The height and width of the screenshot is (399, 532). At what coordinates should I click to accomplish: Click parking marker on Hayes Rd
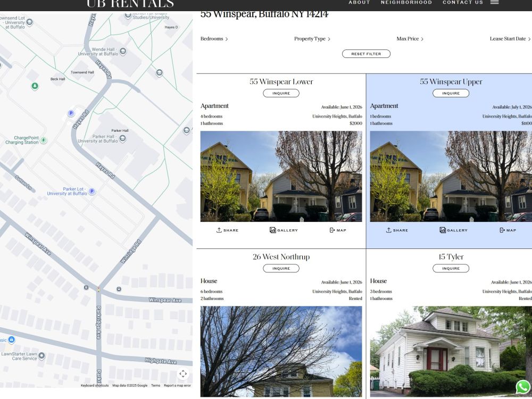(x=71, y=113)
